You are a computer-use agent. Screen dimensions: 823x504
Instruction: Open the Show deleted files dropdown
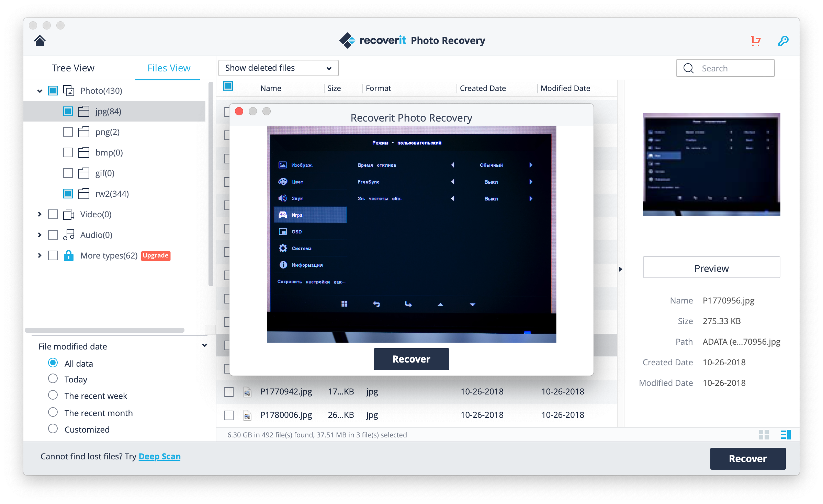pos(278,68)
